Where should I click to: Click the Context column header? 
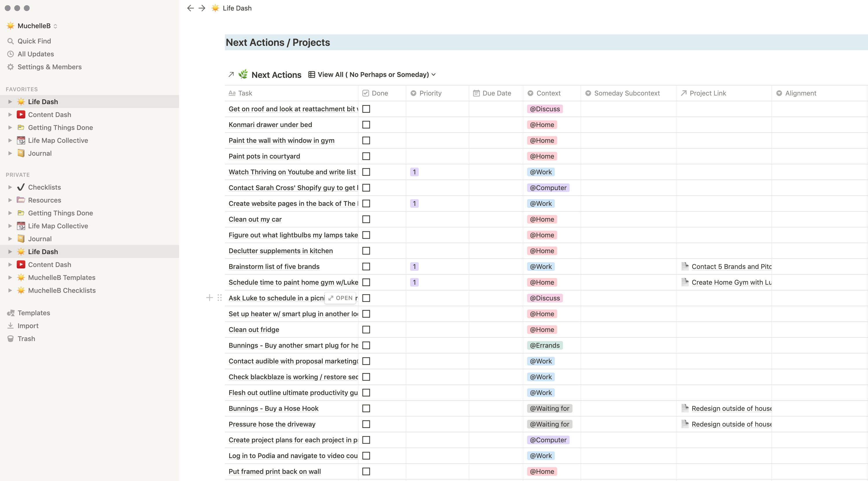(x=551, y=93)
